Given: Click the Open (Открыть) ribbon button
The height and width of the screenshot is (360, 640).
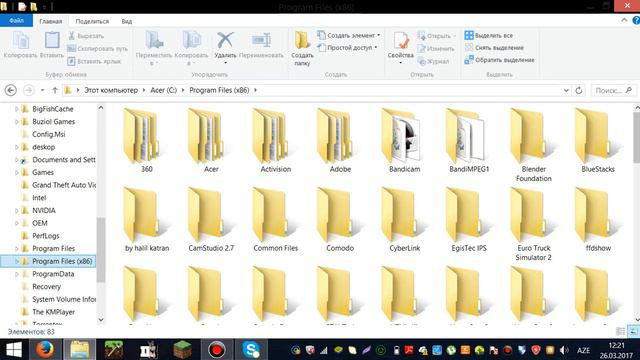Looking at the screenshot, I should point(436,36).
